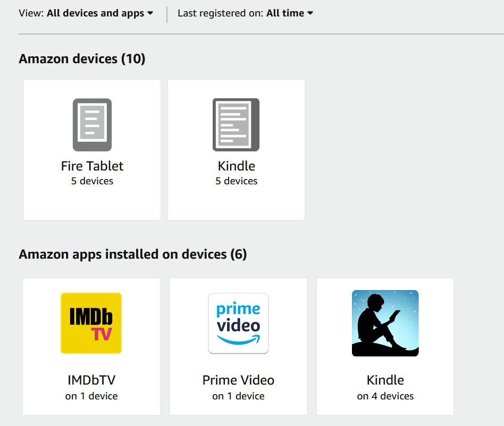The image size is (504, 426).
Task: Click the arrow beside All time
Action: point(310,13)
